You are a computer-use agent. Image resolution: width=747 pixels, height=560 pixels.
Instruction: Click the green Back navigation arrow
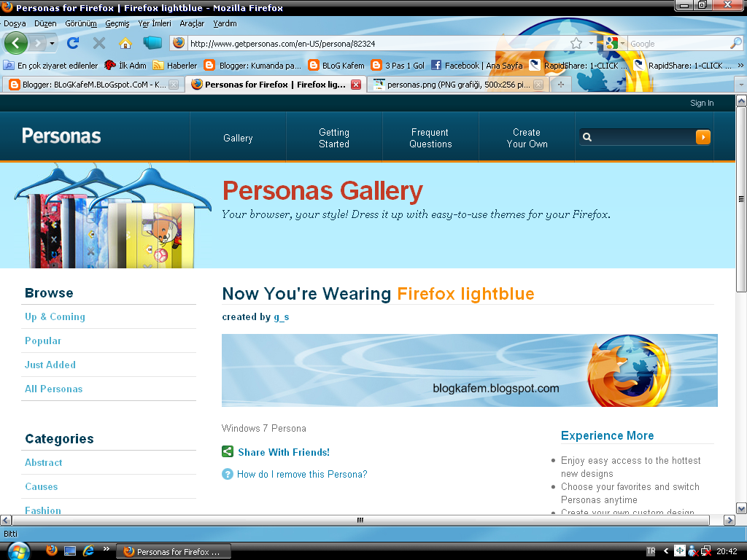click(x=16, y=43)
